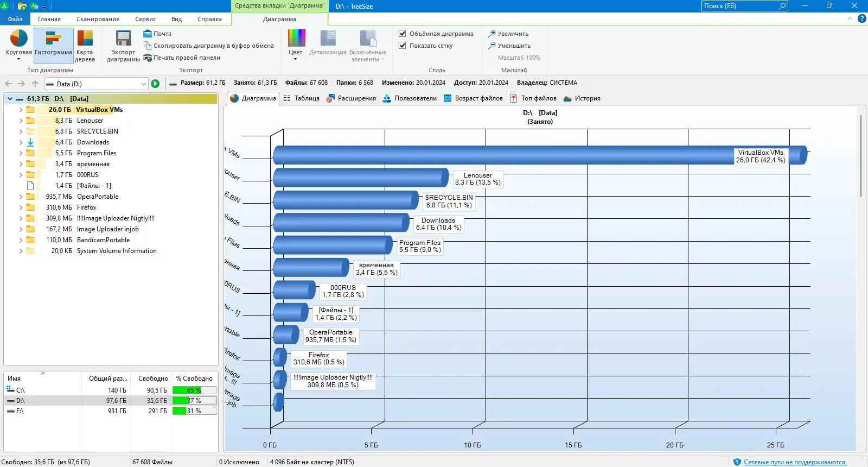The height and width of the screenshot is (467, 868).
Task: Go forward with the right arrow
Action: (21, 84)
